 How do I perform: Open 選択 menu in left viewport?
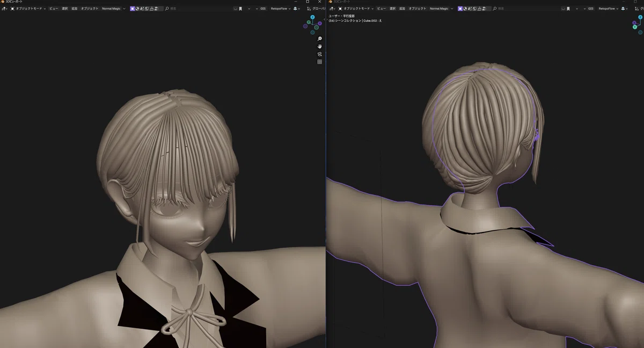click(65, 9)
